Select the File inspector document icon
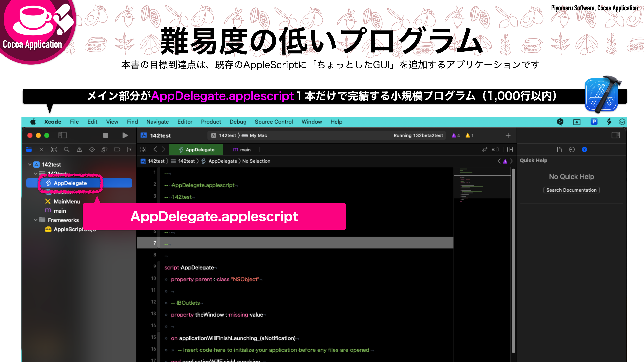 (x=559, y=149)
